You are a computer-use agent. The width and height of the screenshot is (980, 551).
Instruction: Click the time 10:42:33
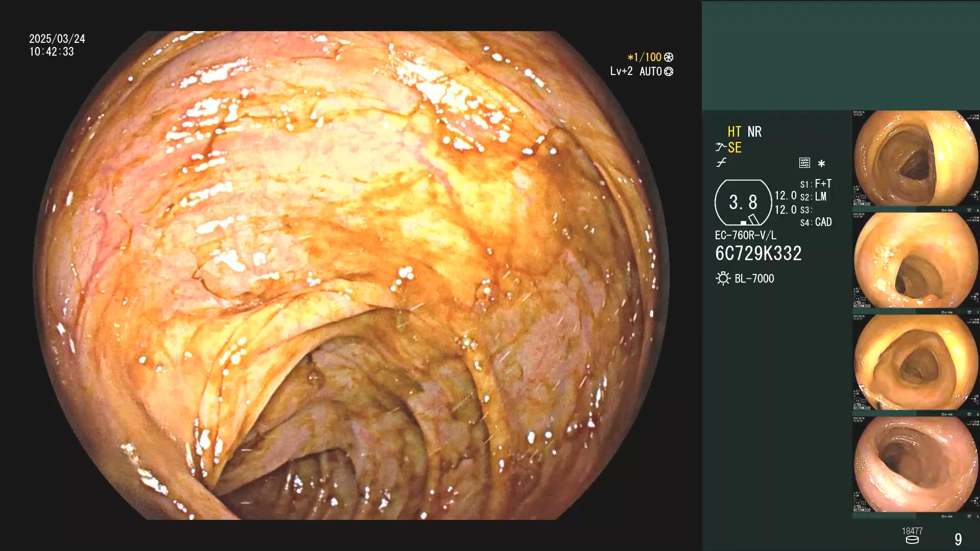click(x=52, y=52)
